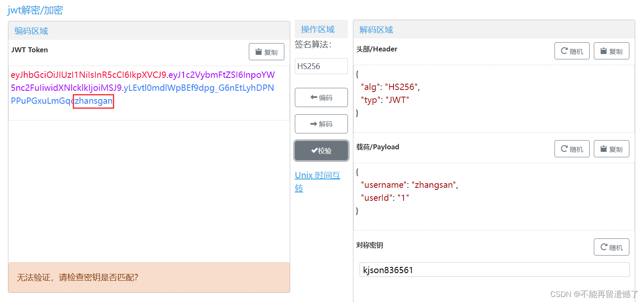Click the 载荷/Payload section label
The image size is (644, 302).
tap(378, 147)
